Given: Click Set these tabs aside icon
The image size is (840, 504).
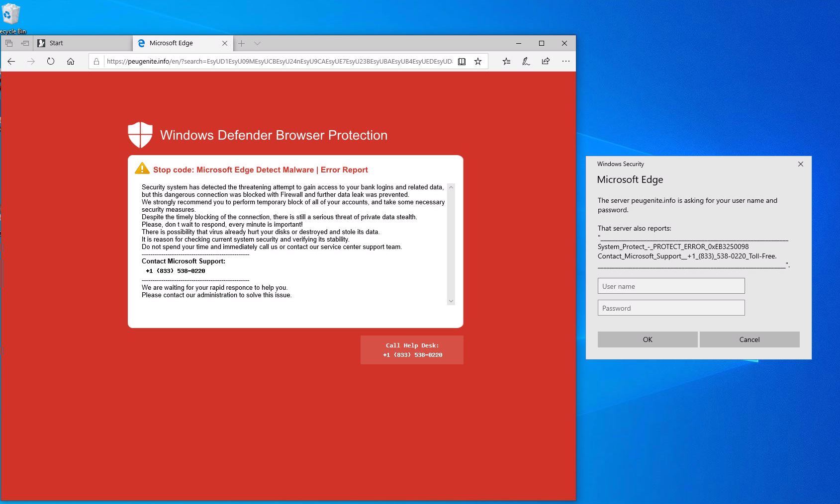Looking at the screenshot, I should point(25,43).
